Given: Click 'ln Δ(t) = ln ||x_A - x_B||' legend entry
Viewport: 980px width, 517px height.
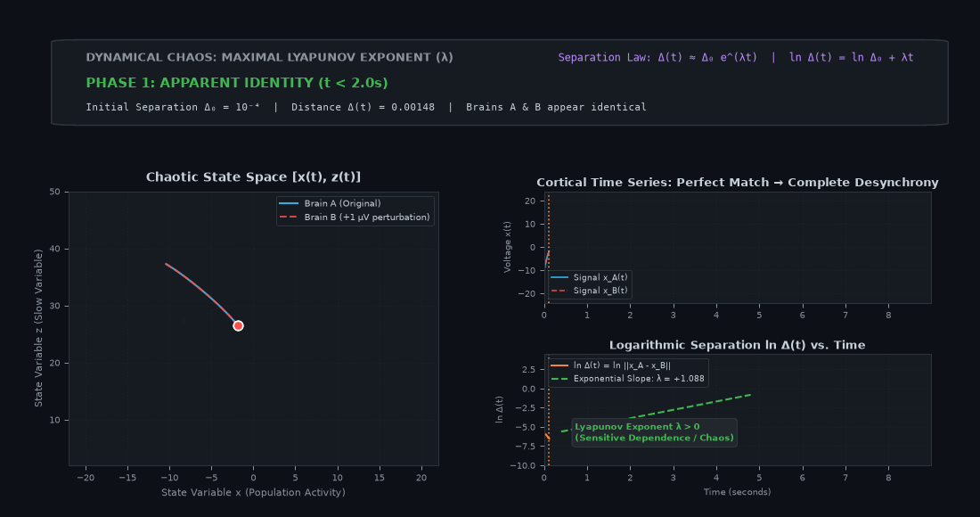Looking at the screenshot, I should 610,365.
